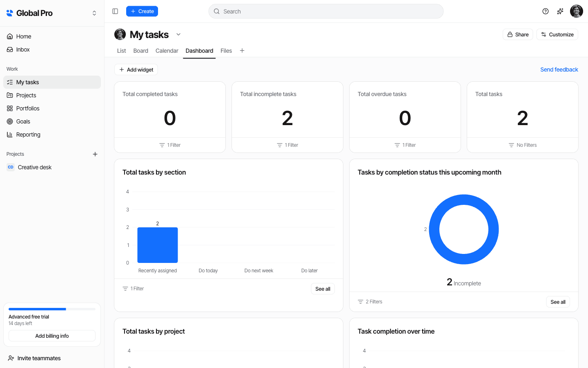The height and width of the screenshot is (368, 588).
Task: Switch to the Calendar tab
Action: pos(167,51)
